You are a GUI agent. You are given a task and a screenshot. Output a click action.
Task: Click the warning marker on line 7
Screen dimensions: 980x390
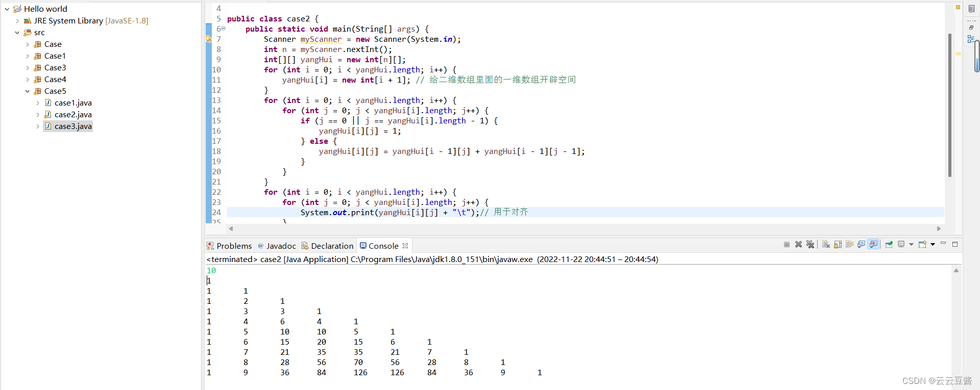click(208, 39)
